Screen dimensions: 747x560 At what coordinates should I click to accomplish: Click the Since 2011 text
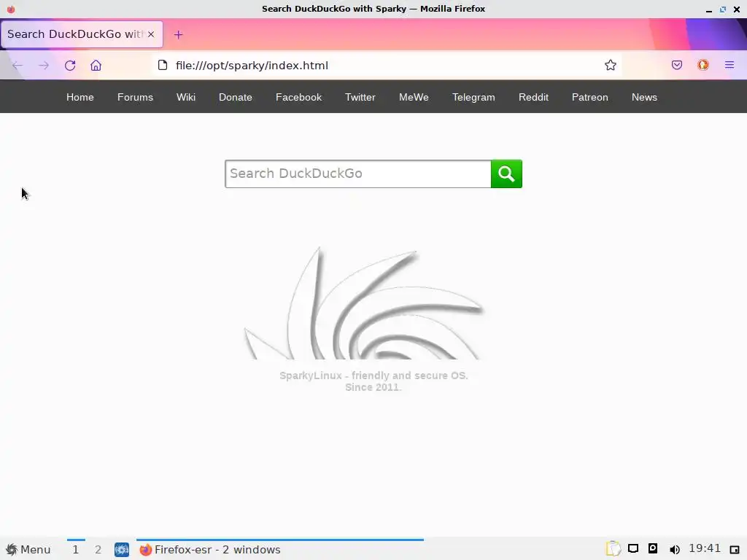(x=373, y=388)
